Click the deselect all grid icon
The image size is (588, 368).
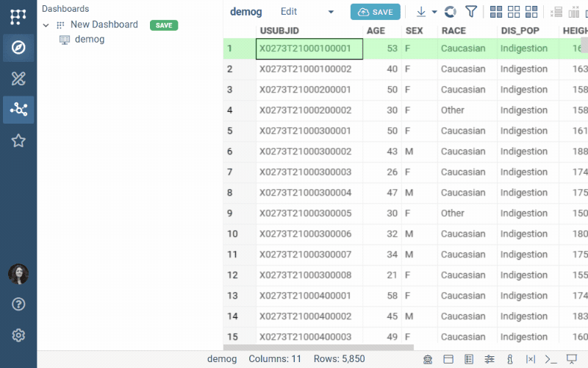point(514,12)
